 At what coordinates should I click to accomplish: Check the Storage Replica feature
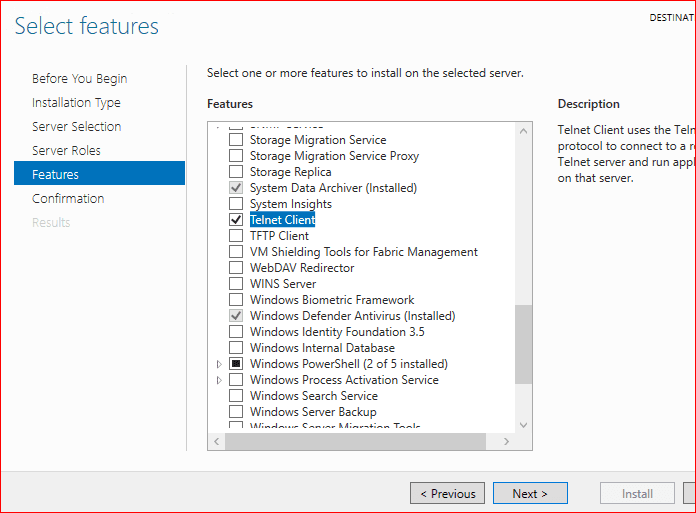[x=236, y=172]
